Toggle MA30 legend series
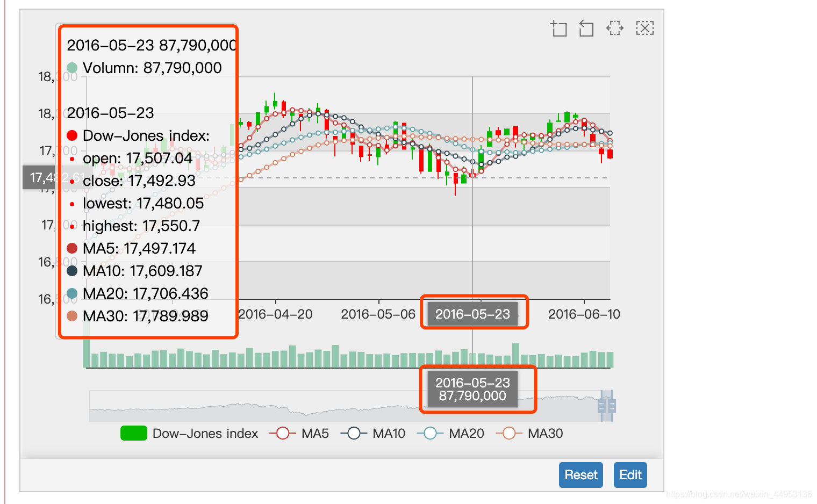Viewport: 817px width, 504px height. [x=529, y=433]
